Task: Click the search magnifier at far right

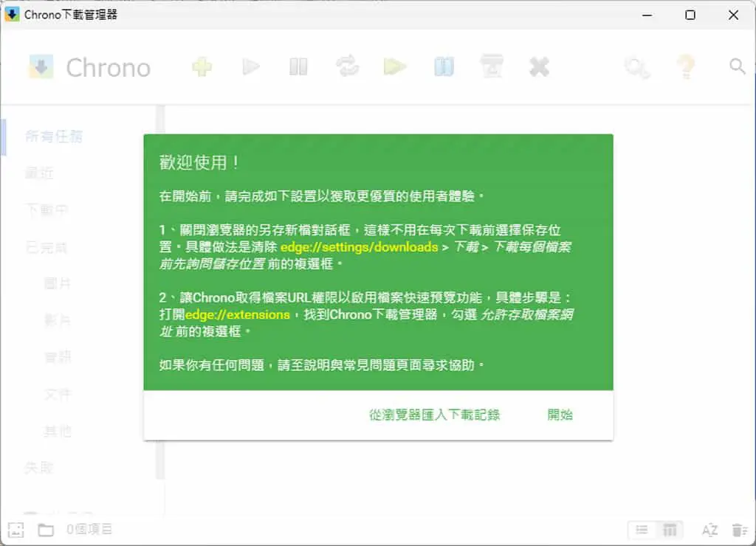Action: pyautogui.click(x=738, y=66)
